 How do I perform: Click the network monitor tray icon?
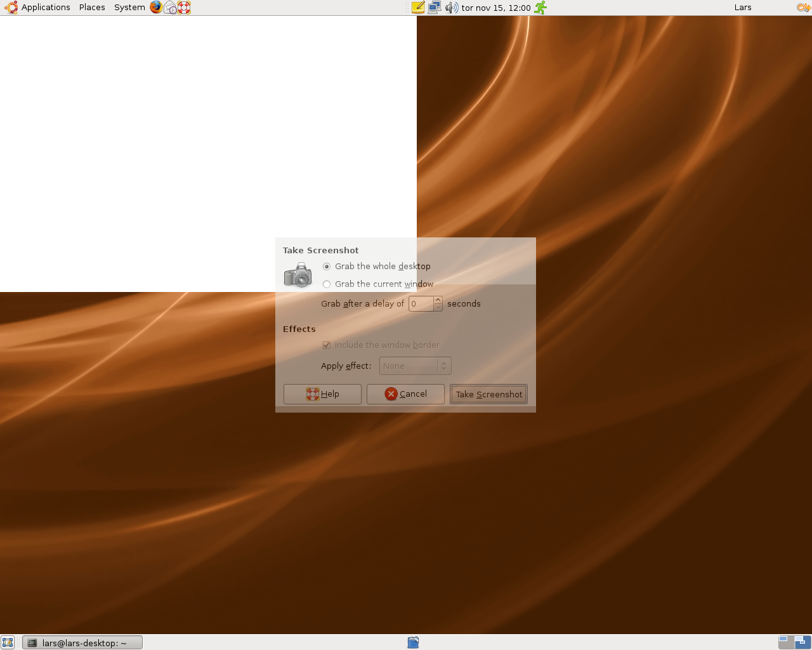point(435,8)
